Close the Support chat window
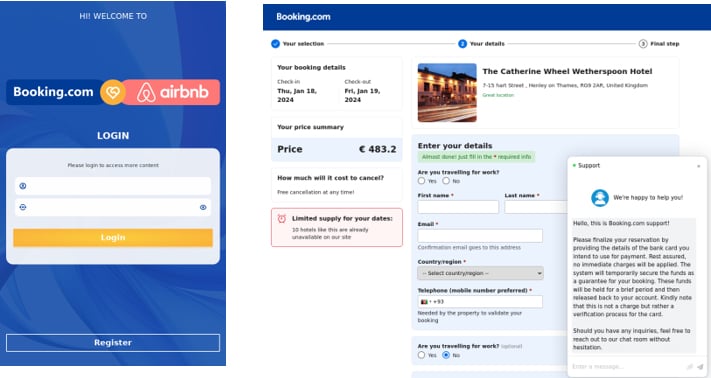711x378 pixels. pos(699,166)
